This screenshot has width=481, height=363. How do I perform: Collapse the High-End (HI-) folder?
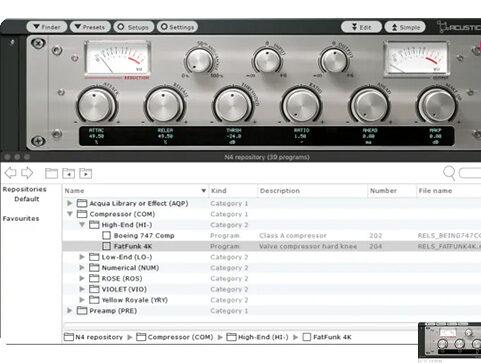pos(82,225)
